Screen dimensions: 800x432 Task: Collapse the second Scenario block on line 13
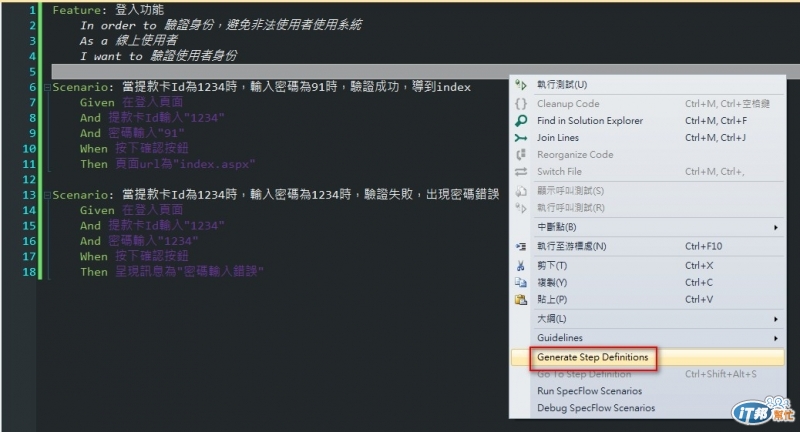47,195
